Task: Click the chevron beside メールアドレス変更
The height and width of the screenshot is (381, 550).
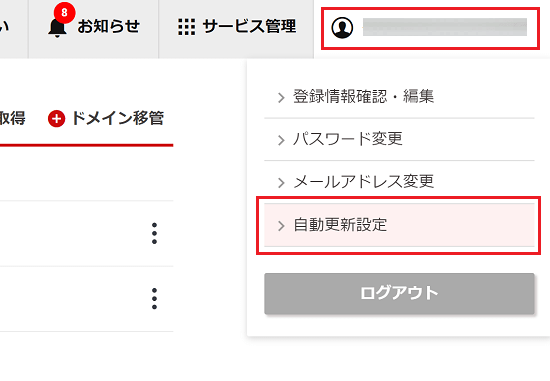Action: click(281, 182)
